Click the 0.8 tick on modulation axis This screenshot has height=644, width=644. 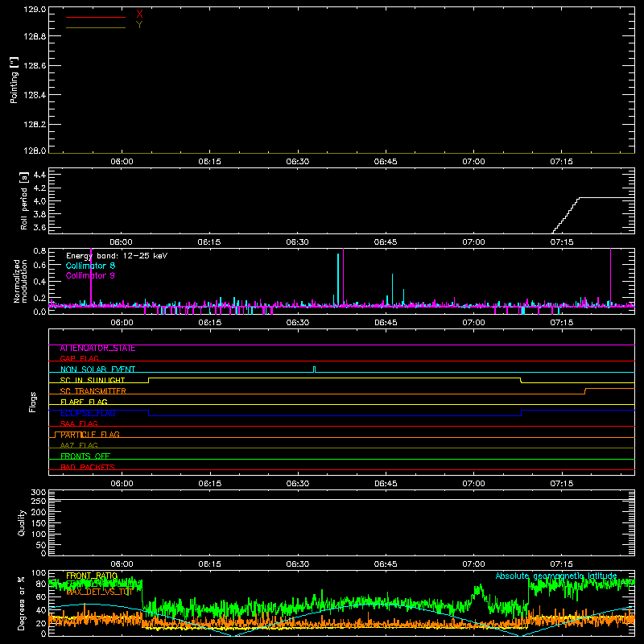click(39, 251)
